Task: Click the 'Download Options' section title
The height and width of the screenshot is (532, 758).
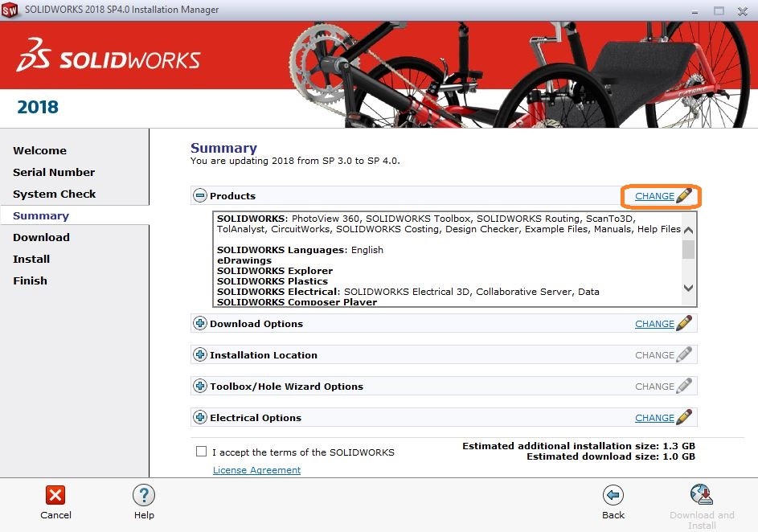Action: (x=256, y=324)
